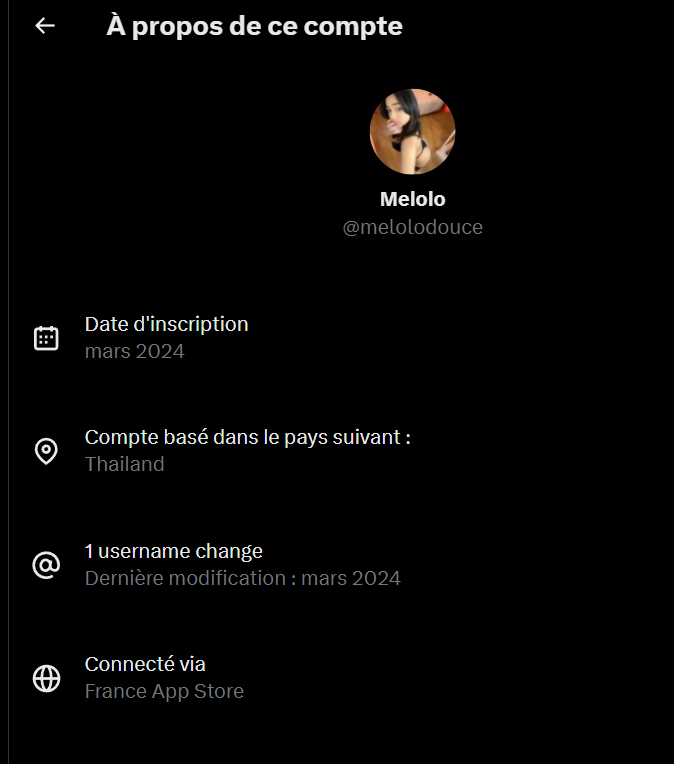Viewport: 674px width, 764px height.
Task: Click the calendar icon beside Date d'inscription
Action: [x=46, y=338]
